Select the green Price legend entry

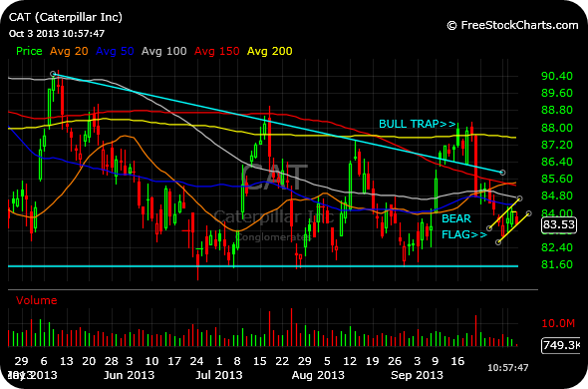29,51
